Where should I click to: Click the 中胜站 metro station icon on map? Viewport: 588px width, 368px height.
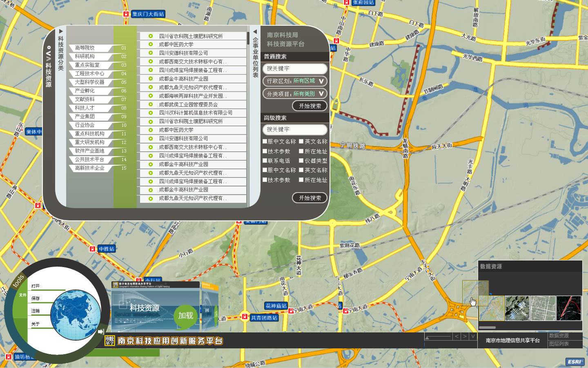[93, 249]
